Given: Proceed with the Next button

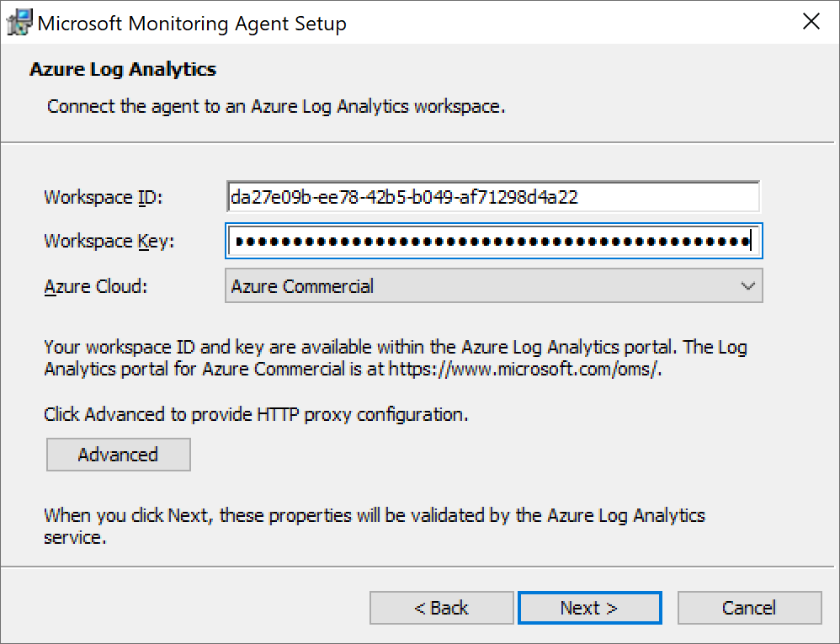Looking at the screenshot, I should (x=590, y=608).
